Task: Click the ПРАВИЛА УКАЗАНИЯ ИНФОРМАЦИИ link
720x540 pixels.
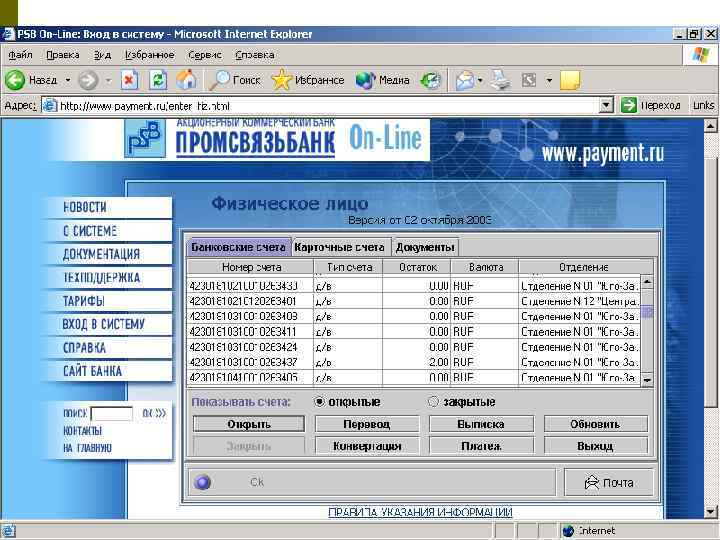Action: click(420, 512)
